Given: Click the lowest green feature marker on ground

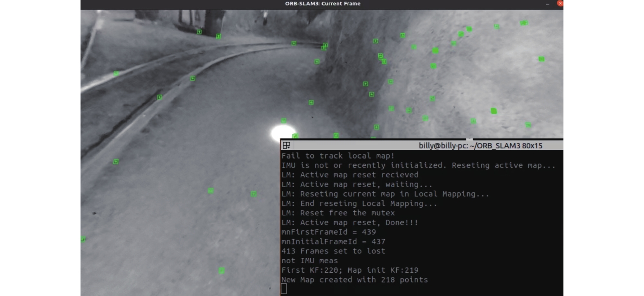Looking at the screenshot, I should tap(221, 271).
